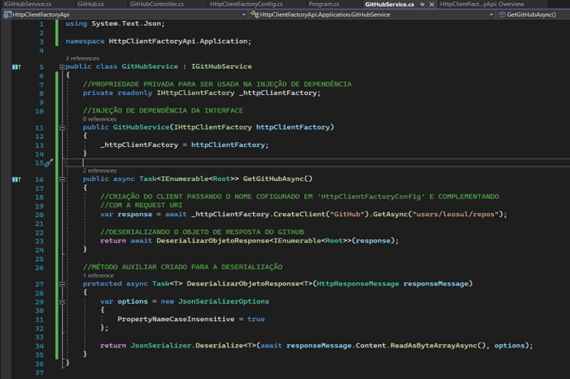
Task: Click the interface implementation margin icon on line 5
Action: pos(16,67)
